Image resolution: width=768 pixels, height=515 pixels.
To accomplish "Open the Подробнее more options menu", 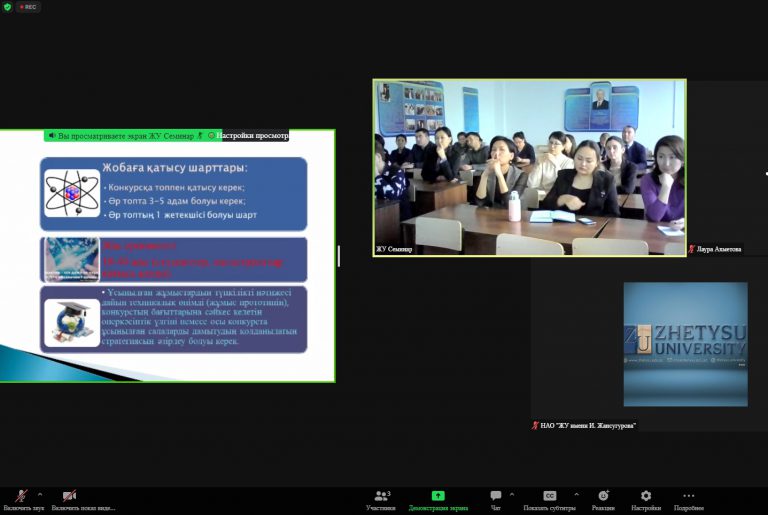I will click(x=688, y=497).
